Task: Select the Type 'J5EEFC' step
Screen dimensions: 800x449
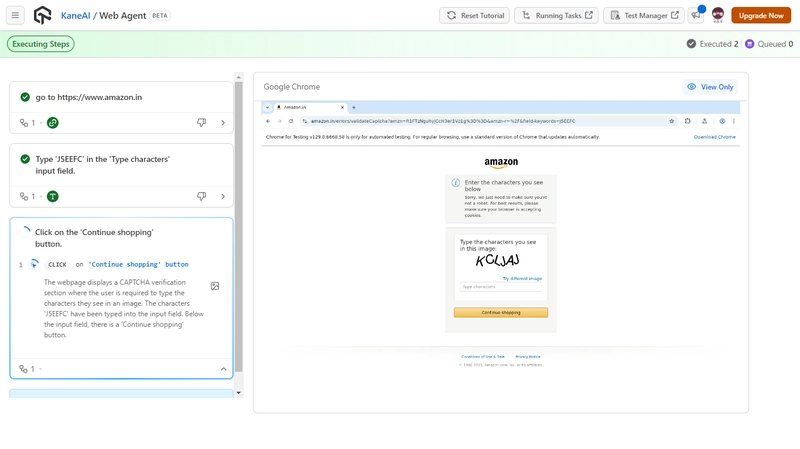Action: (103, 165)
